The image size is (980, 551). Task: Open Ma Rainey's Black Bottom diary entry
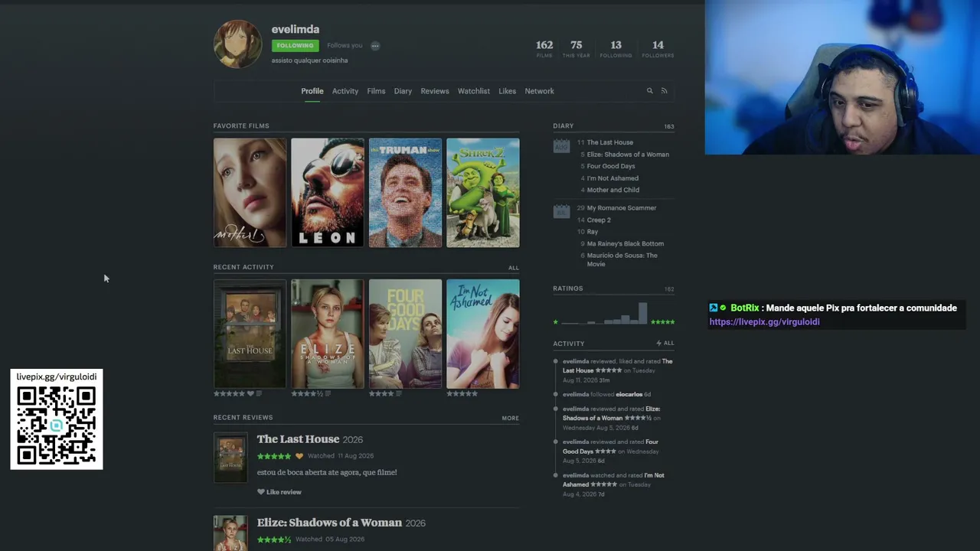(626, 244)
